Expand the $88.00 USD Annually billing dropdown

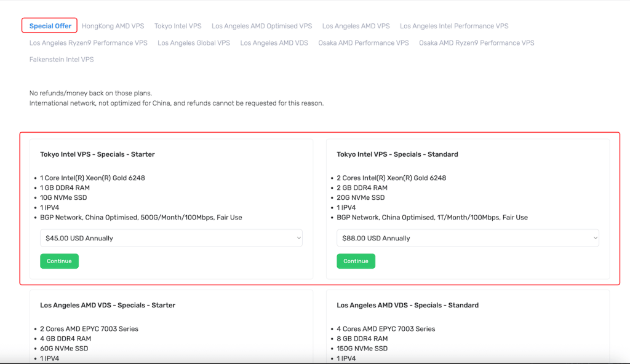click(468, 238)
